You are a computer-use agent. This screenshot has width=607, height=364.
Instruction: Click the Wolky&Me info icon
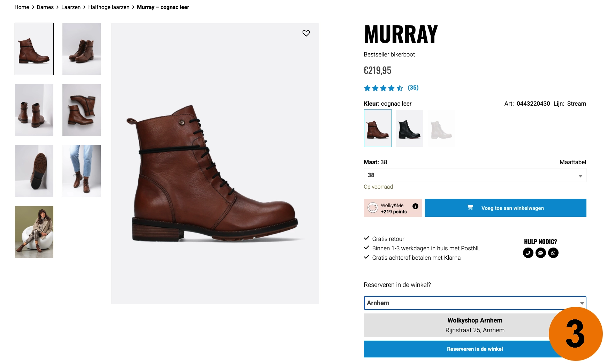tap(415, 206)
